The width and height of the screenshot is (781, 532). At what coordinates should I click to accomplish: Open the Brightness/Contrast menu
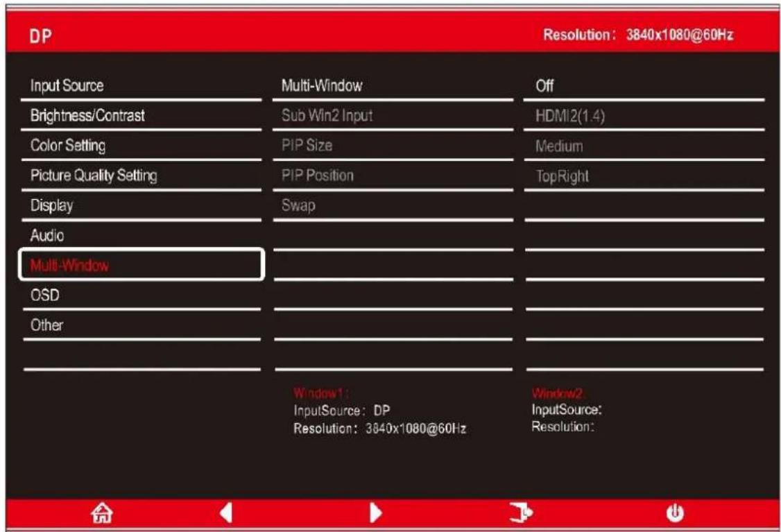pos(141,116)
